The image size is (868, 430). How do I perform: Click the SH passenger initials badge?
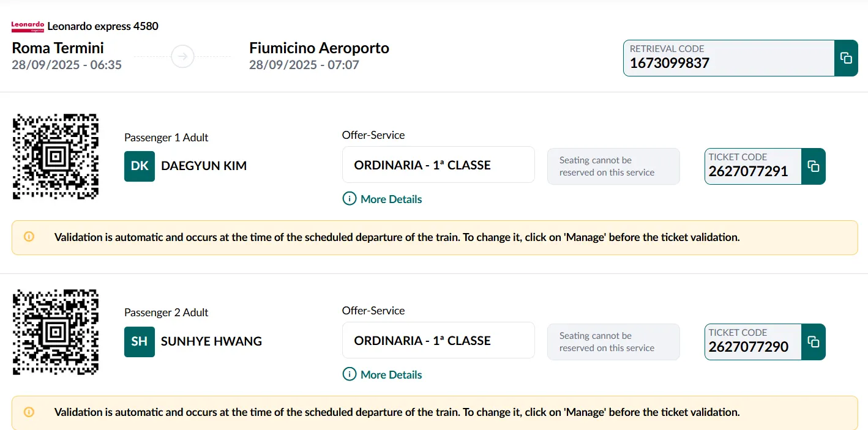pyautogui.click(x=140, y=341)
